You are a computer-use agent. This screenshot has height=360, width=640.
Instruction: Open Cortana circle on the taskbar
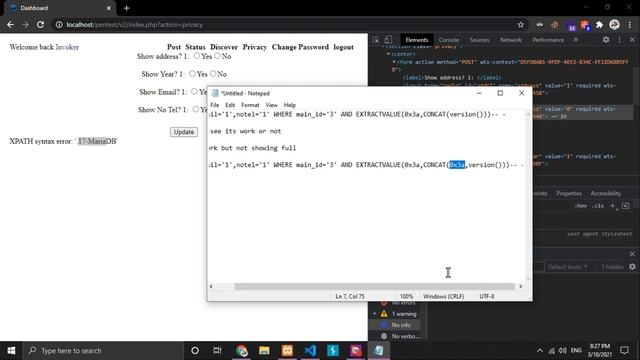click(x=195, y=351)
